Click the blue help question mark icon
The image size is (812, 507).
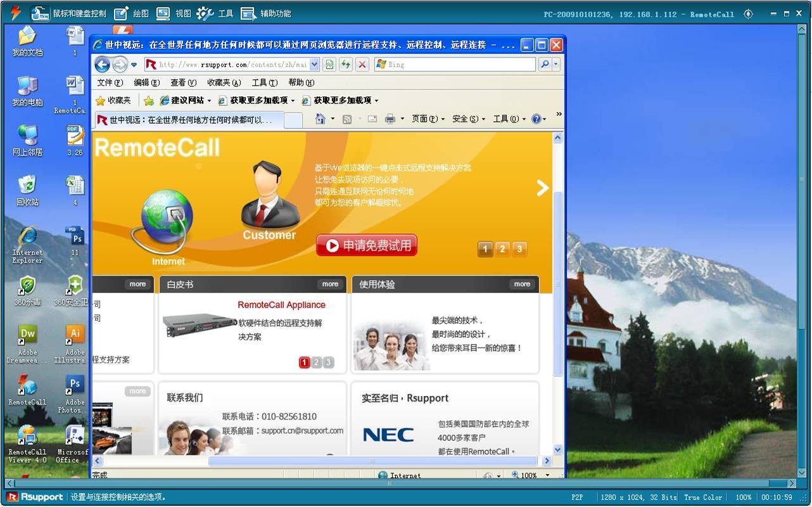click(x=536, y=119)
